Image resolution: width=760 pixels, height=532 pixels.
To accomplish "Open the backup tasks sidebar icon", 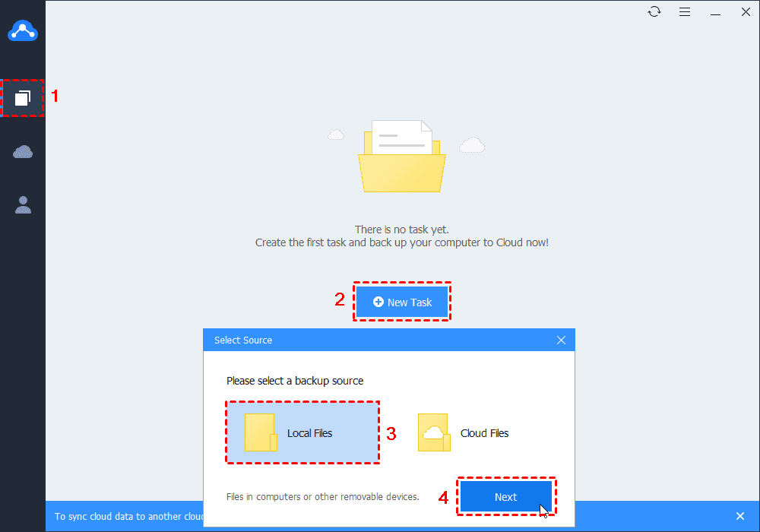I will [x=22, y=98].
